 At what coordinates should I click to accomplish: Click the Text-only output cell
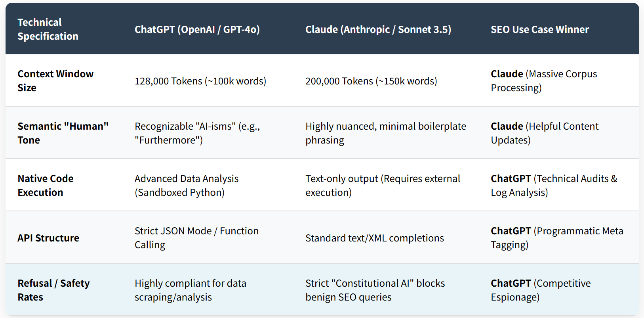click(383, 185)
